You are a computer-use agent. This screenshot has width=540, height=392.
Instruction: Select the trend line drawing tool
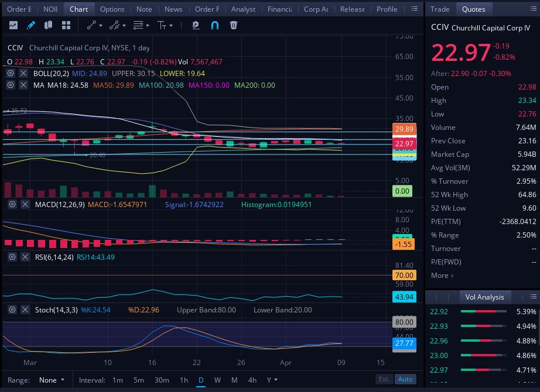91,25
